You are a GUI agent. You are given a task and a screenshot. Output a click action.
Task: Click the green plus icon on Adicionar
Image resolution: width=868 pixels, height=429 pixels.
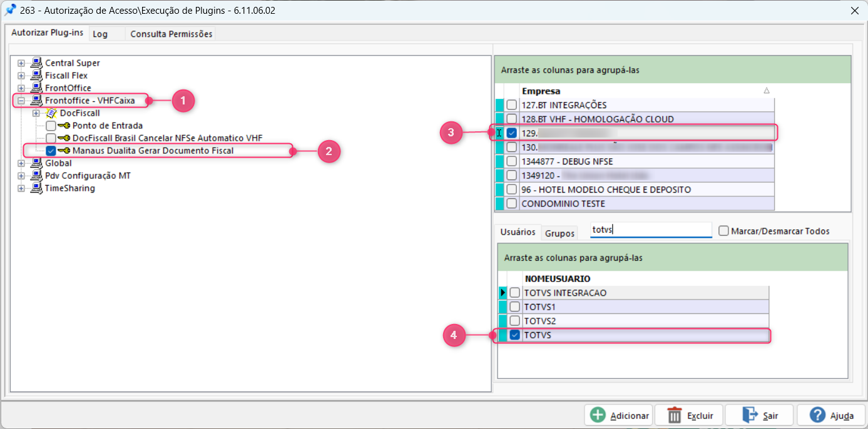[598, 415]
